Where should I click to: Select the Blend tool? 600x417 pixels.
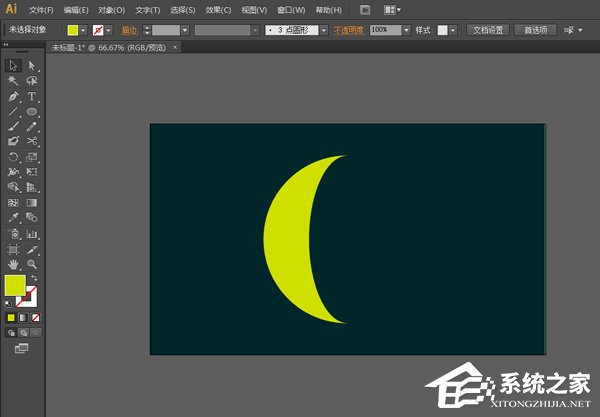coord(32,218)
